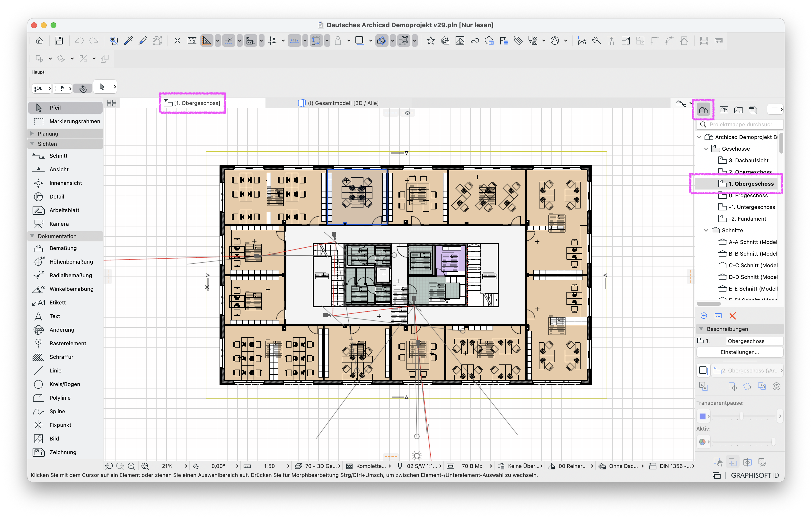Switch to Gesamtmodell 3D tab
812x518 pixels.
tap(339, 103)
